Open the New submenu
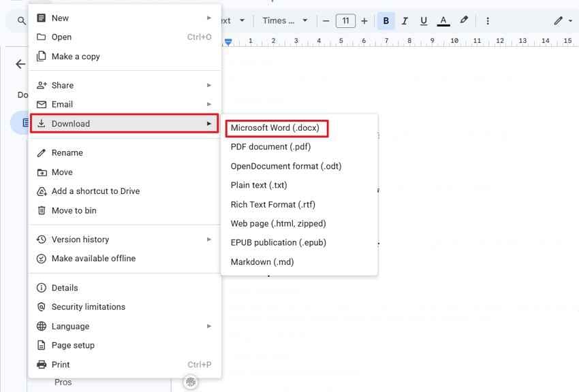Viewport: 579px width, 392px height. point(125,18)
